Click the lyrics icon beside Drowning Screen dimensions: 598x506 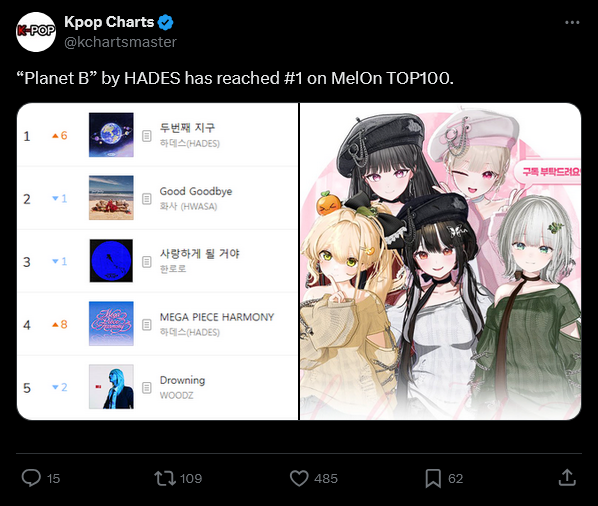tap(147, 388)
